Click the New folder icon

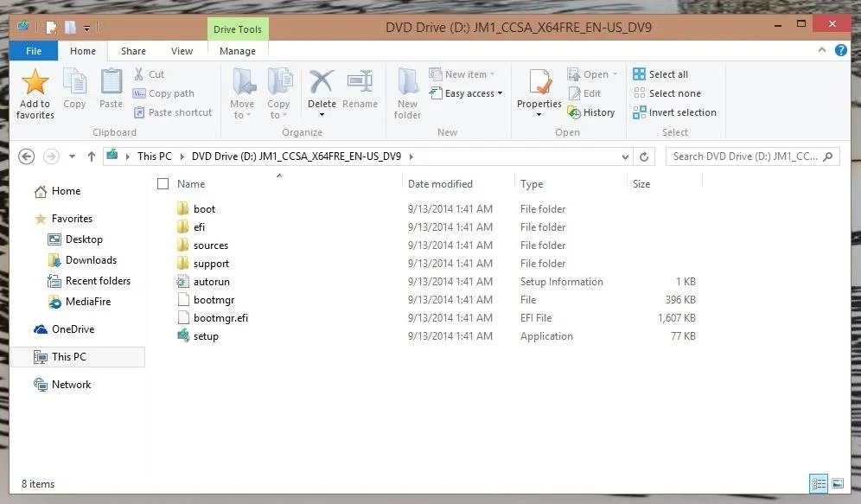coord(407,81)
